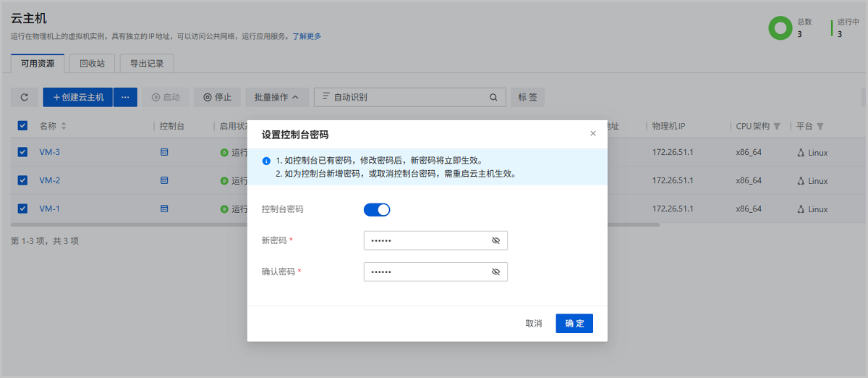Click the 确定 button
868x378 pixels.
pyautogui.click(x=574, y=324)
